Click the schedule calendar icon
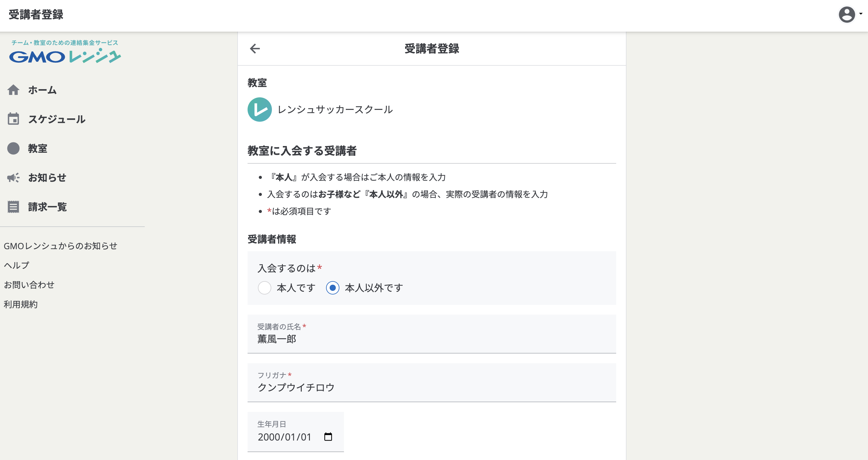Viewport: 868px width, 460px height. tap(13, 119)
